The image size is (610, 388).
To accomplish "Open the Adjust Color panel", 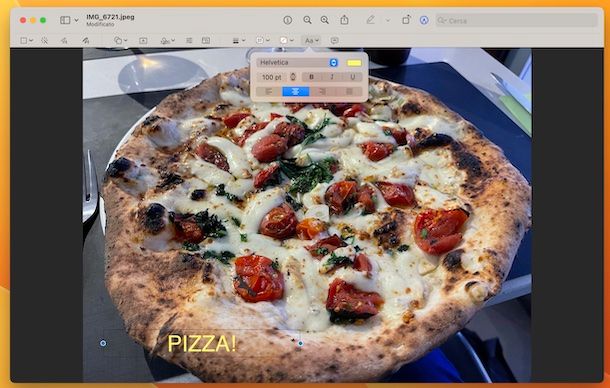I will pyautogui.click(x=189, y=40).
